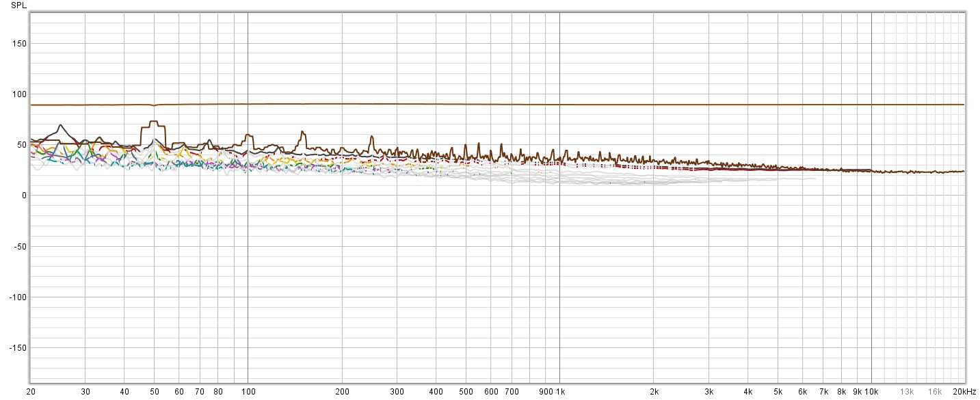Click the 3k frequency axis label
Viewport: 980px width, 400px height.
[x=709, y=392]
